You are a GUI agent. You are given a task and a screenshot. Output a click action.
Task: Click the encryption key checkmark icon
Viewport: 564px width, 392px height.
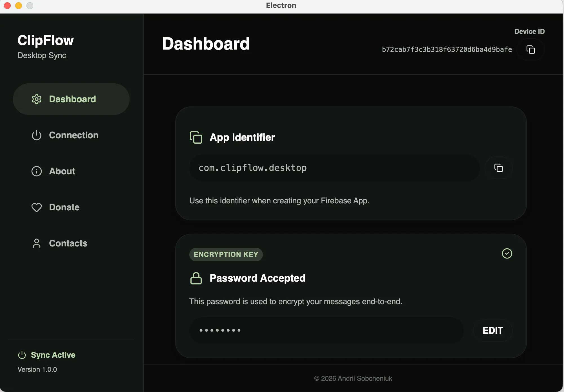507,253
